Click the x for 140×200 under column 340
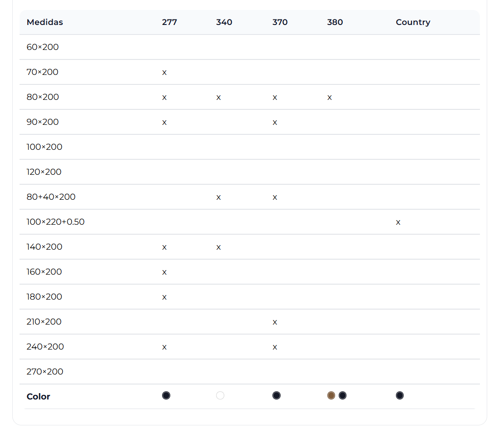The width and height of the screenshot is (504, 434). 218,247
